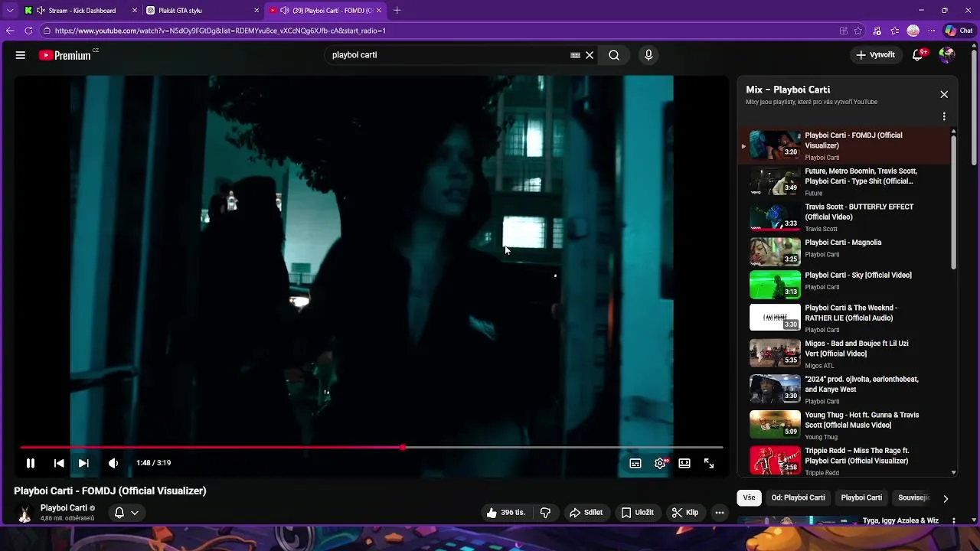Play Migos Bad and Boujee
980x551 pixels.
pyautogui.click(x=844, y=354)
